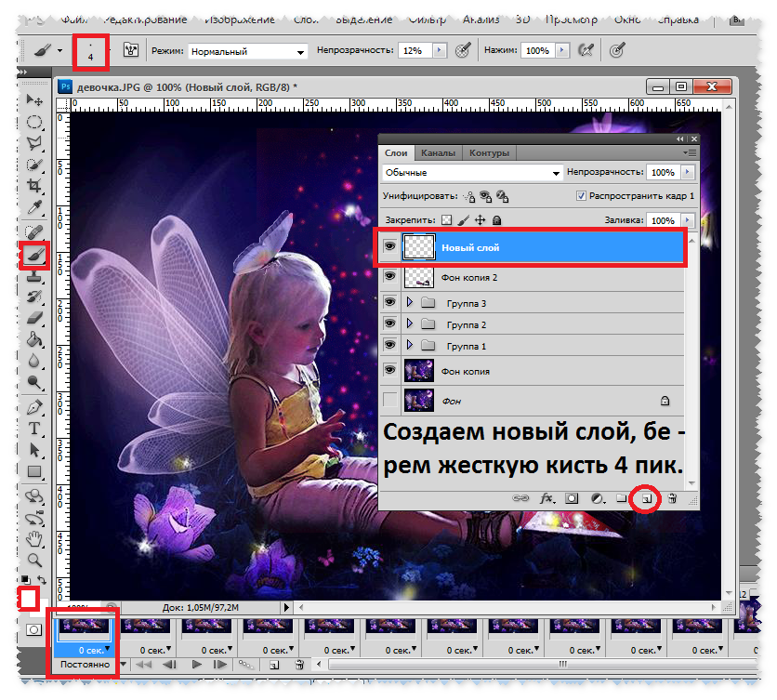Click the layer trash icon in Layers panel

pos(673,498)
